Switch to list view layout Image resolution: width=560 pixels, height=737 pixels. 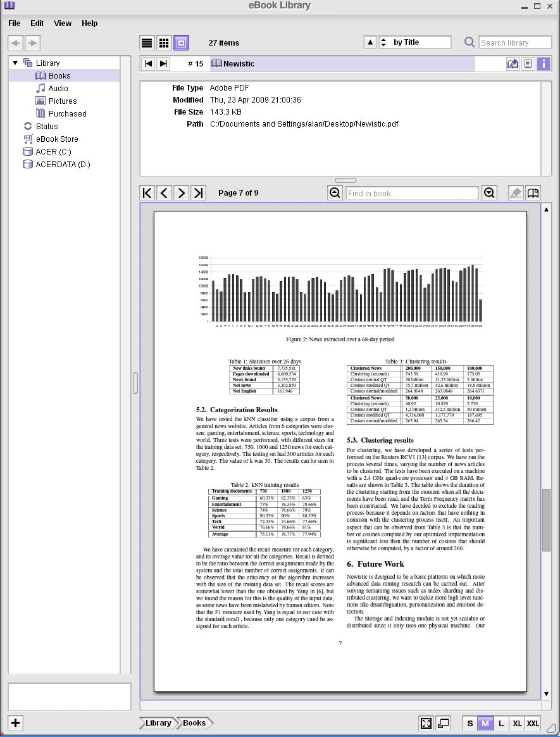click(147, 43)
